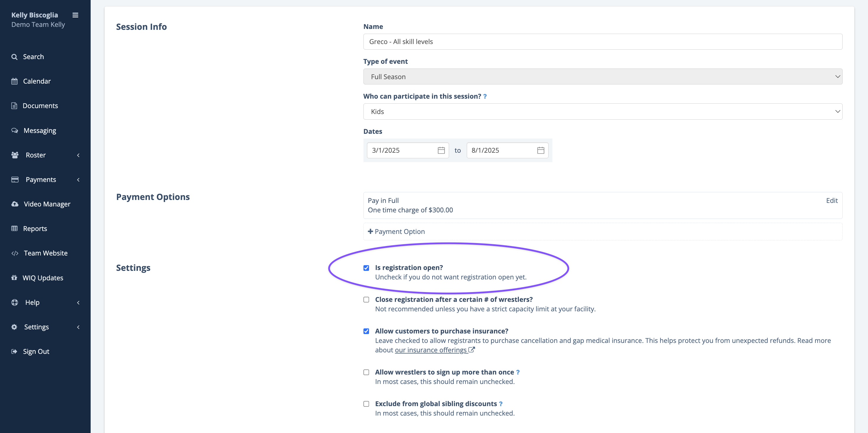The image size is (868, 433).
Task: Click Sign Out in the sidebar
Action: (36, 351)
